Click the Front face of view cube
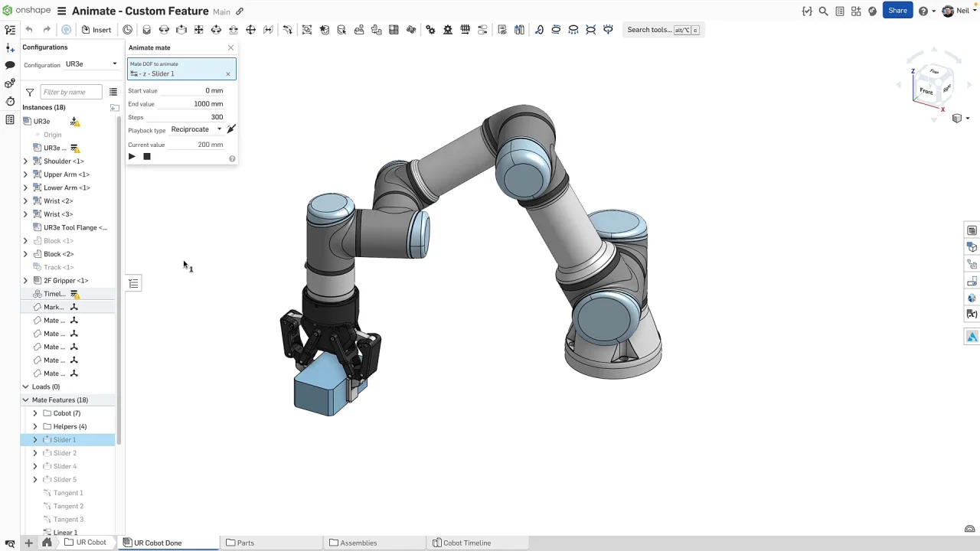Screen dimensions: 980x551 926,92
